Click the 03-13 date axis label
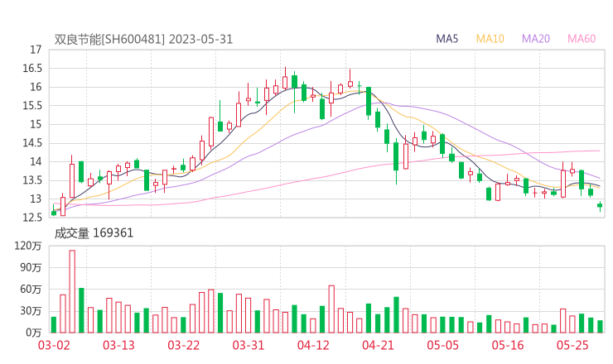Viewport: 613px width, 364px height. click(118, 345)
